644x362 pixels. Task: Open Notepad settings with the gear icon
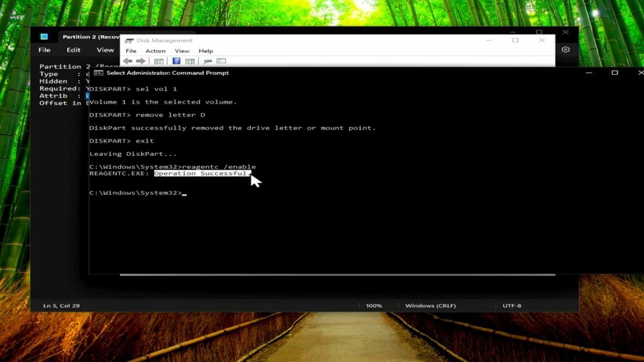[x=565, y=50]
